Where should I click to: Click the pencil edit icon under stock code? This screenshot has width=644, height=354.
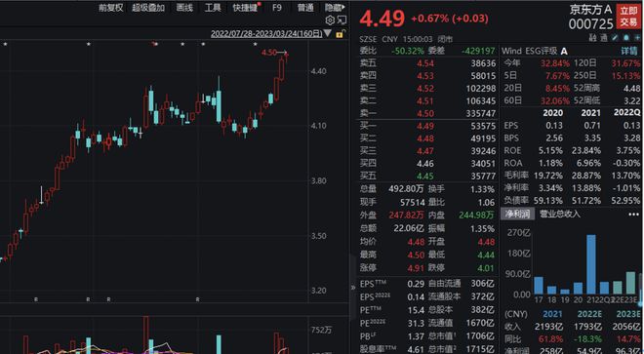click(615, 38)
